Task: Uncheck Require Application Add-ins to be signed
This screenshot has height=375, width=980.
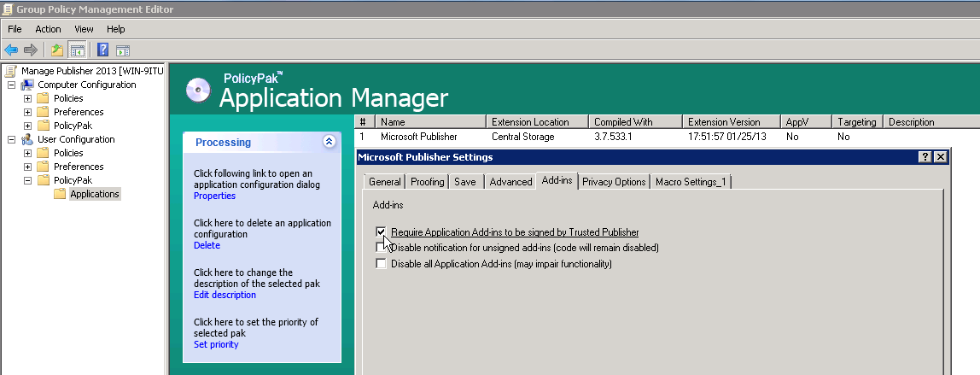Action: (382, 231)
